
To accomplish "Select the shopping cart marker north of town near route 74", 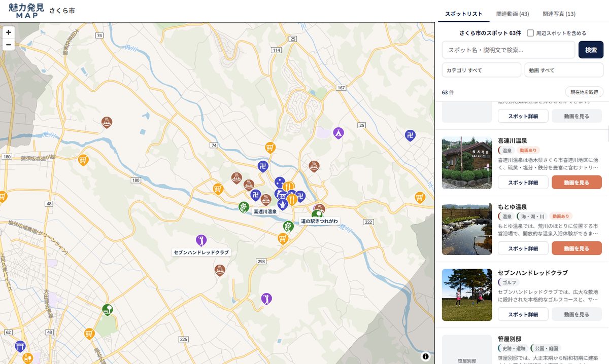I will (270, 148).
